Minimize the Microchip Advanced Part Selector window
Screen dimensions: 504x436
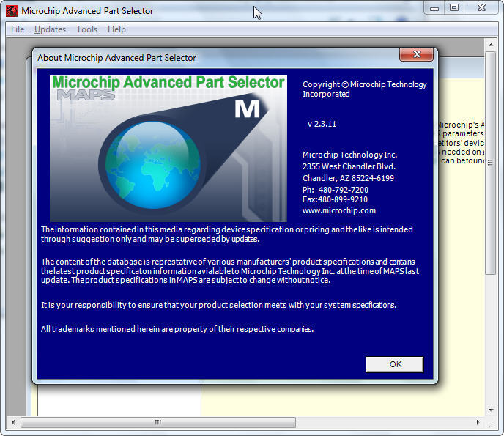tap(434, 8)
